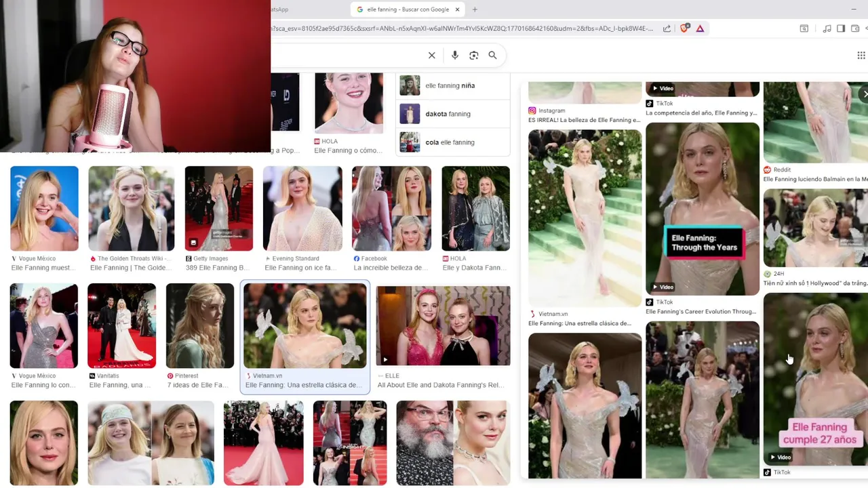Open the side panel Met Gala crowd photo

tap(703, 400)
